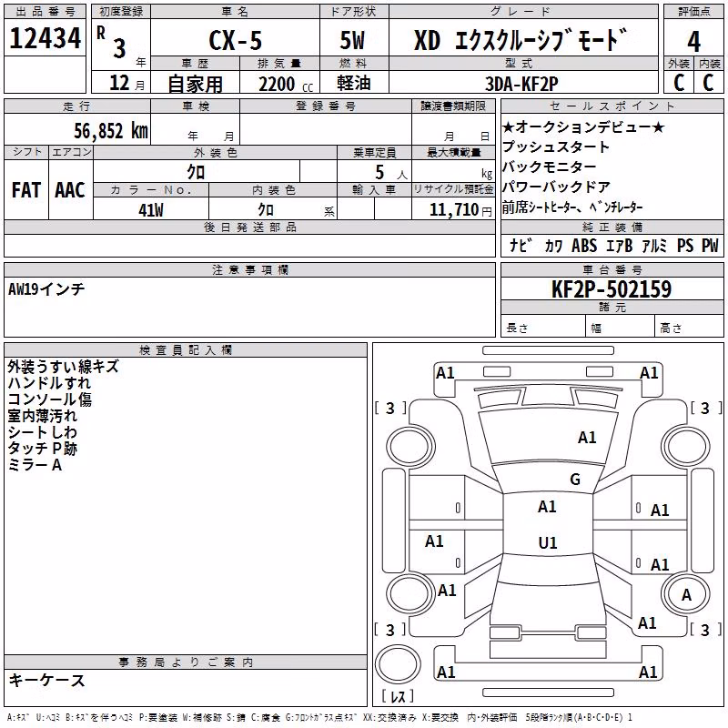
Task: Click the U1 dent mark on the roof
Action: tap(548, 542)
